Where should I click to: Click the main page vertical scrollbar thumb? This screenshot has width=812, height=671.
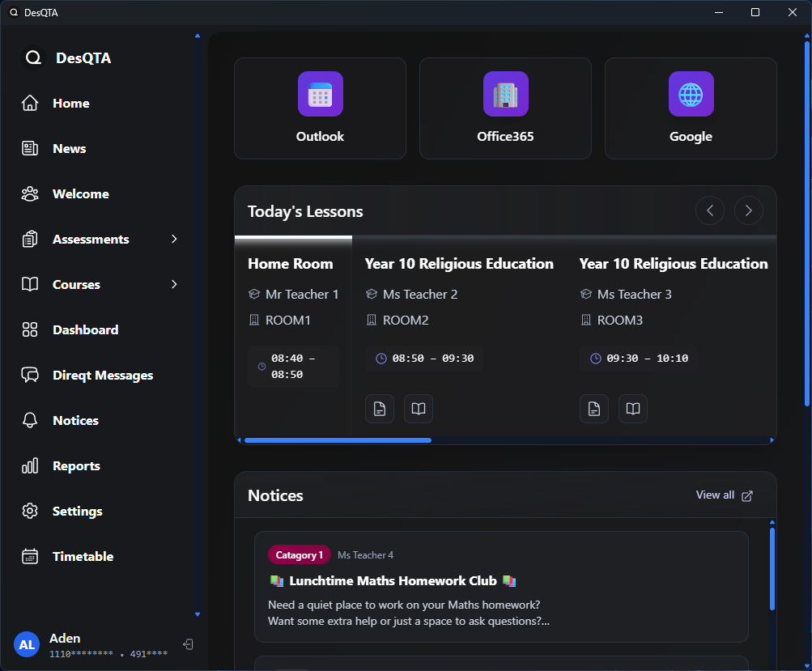pos(807,223)
